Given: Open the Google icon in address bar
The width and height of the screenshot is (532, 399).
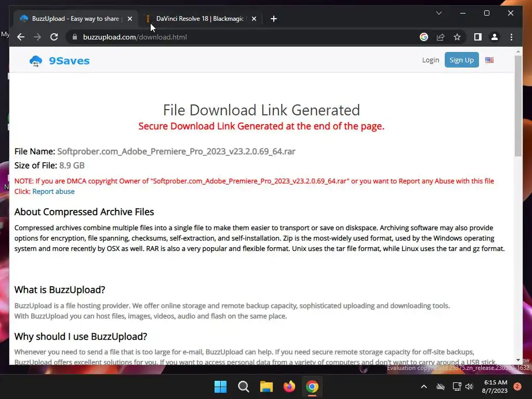Looking at the screenshot, I should coord(424,37).
